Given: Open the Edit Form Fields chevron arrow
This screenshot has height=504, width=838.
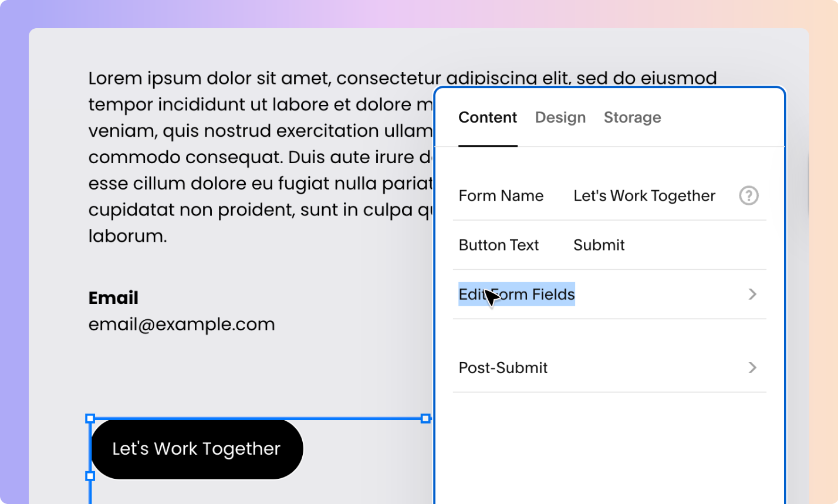Looking at the screenshot, I should 753,295.
